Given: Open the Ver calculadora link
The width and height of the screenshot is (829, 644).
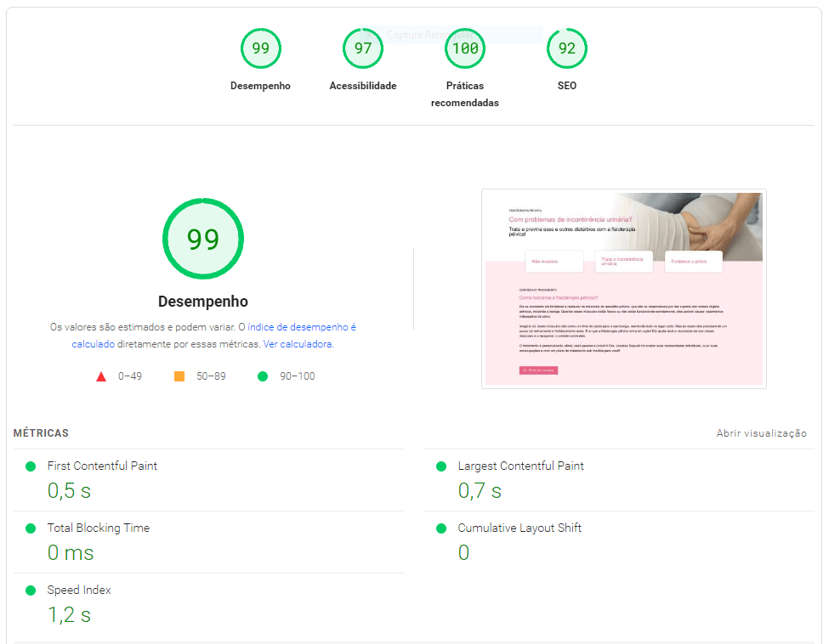Looking at the screenshot, I should pyautogui.click(x=298, y=344).
